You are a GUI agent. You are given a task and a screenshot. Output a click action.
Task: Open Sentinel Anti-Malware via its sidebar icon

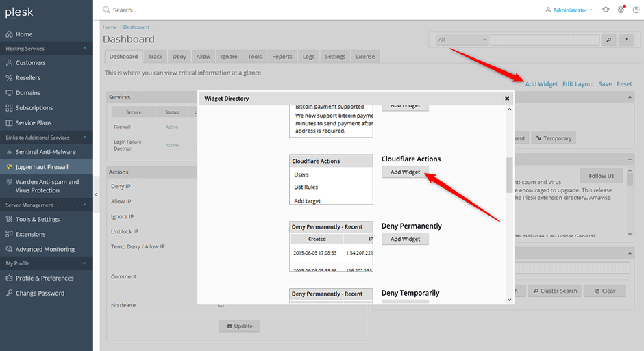pos(9,152)
